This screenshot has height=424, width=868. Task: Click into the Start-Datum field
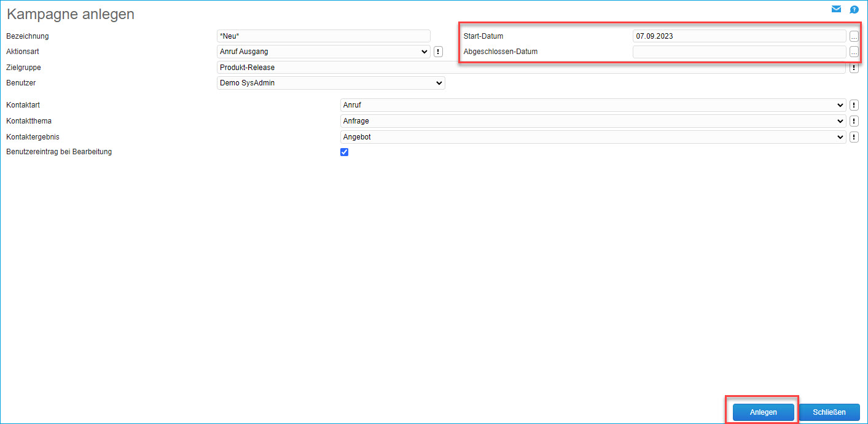tap(739, 36)
